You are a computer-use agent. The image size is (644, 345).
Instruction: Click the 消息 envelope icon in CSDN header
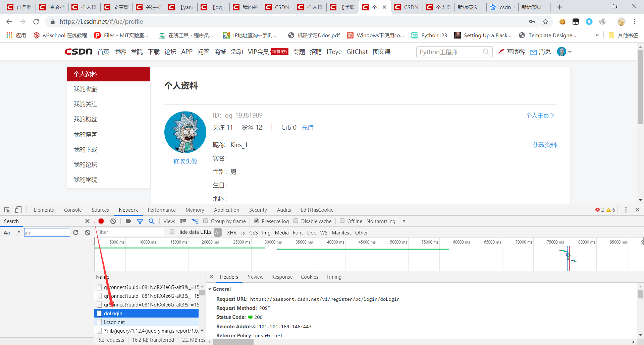534,52
